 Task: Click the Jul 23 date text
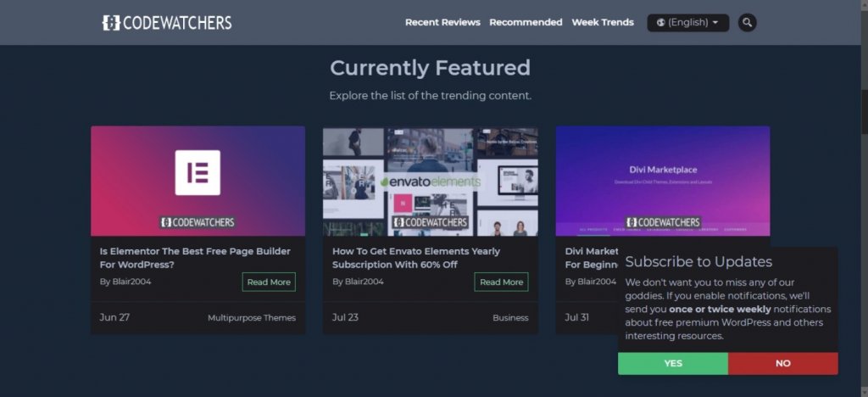pos(345,317)
